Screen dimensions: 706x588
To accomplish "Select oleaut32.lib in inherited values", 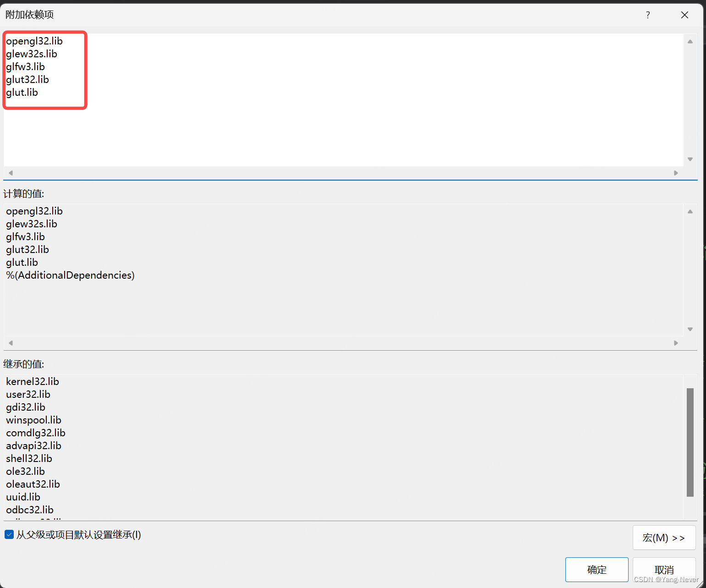I will pos(33,484).
